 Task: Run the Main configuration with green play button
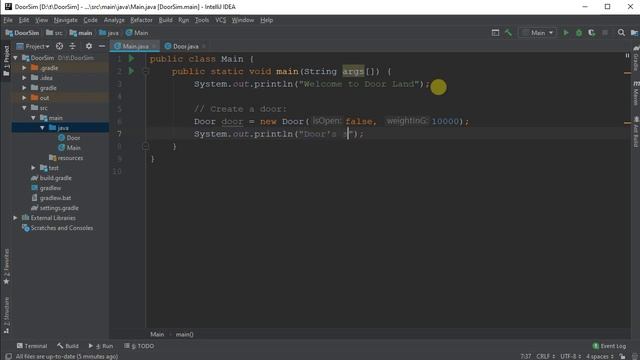point(566,33)
